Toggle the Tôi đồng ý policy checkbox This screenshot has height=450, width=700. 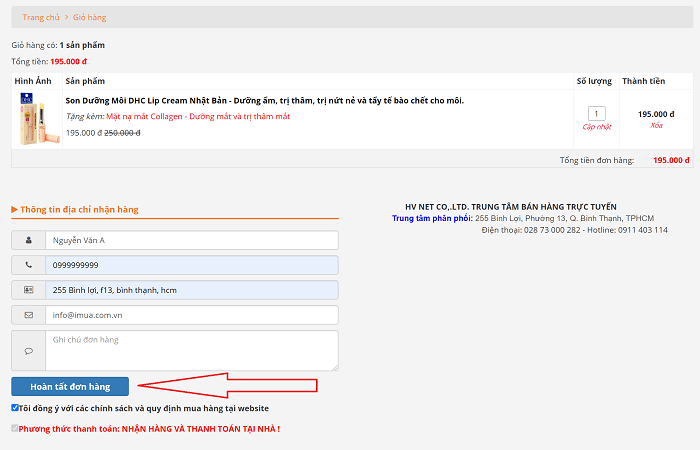point(15,408)
